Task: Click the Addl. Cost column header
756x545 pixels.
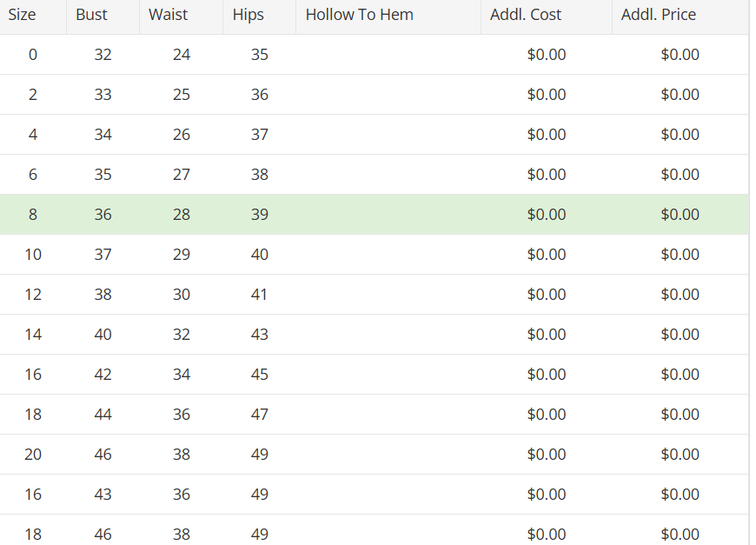Action: tap(547, 15)
